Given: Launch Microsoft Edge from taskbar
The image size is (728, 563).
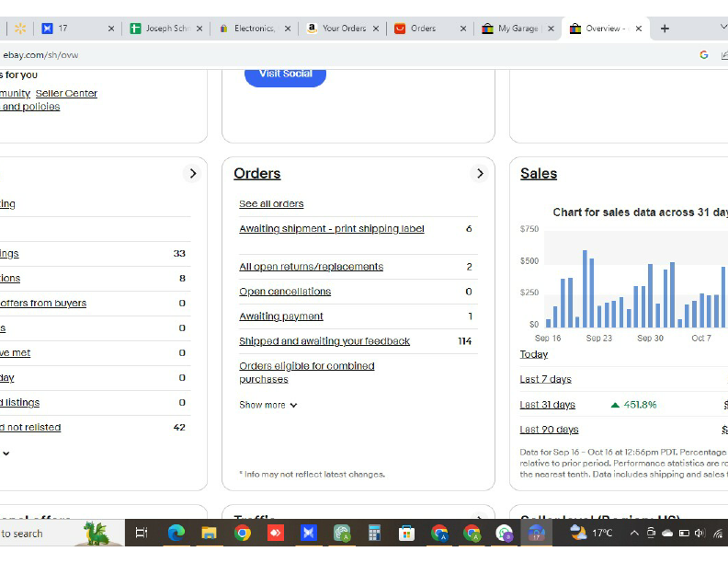Looking at the screenshot, I should point(176,533).
